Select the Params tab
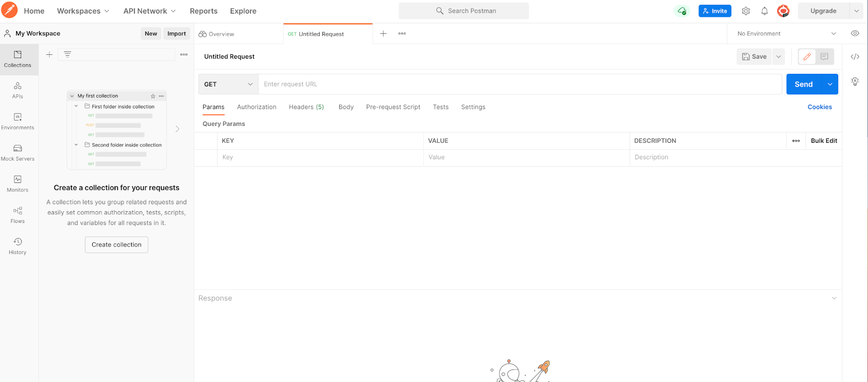The image size is (868, 382). [213, 107]
